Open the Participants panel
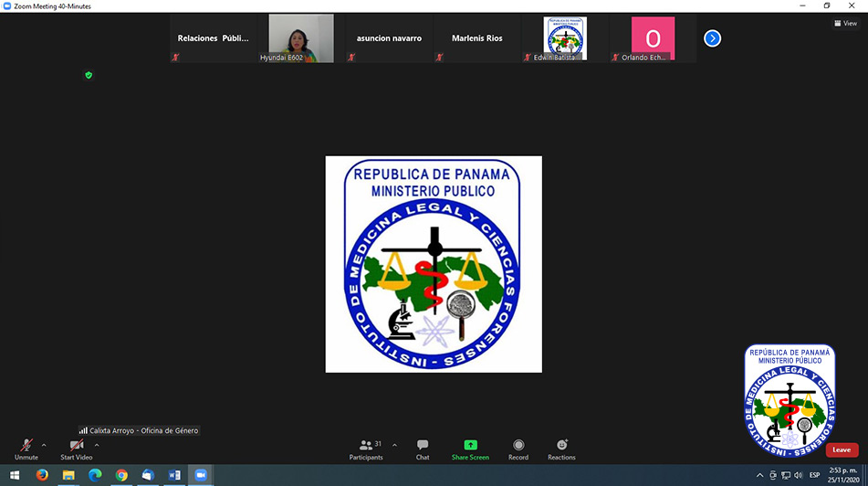This screenshot has width=868, height=486. (366, 449)
